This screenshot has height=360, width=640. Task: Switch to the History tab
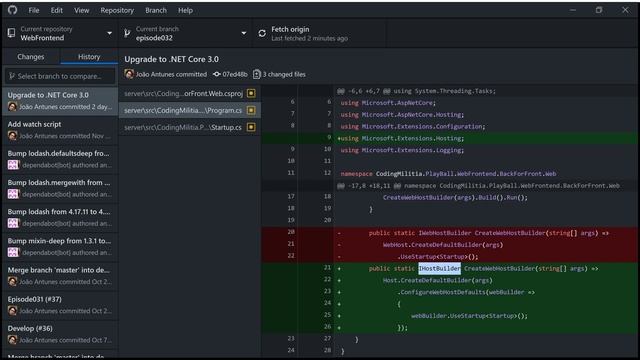click(x=89, y=57)
